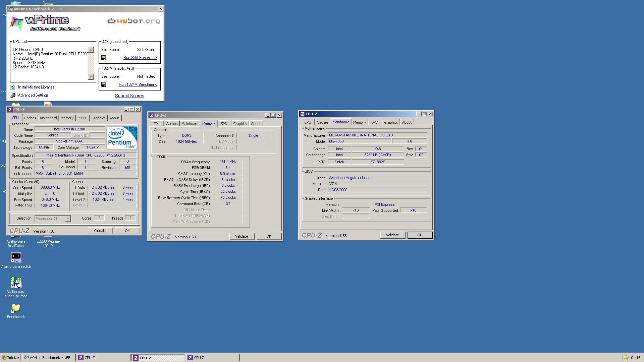644x362 pixels.
Task: Click the save icon beside Run 32M Benchmark
Action: click(x=104, y=58)
